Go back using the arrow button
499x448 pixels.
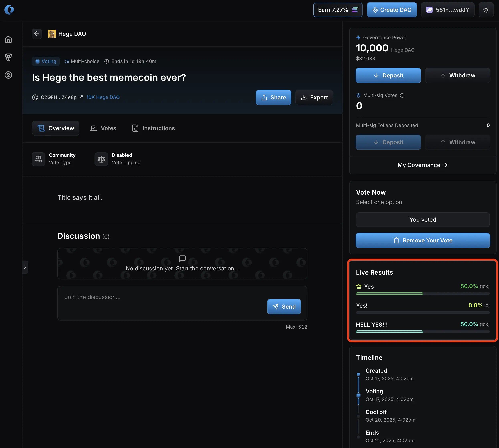coord(37,34)
